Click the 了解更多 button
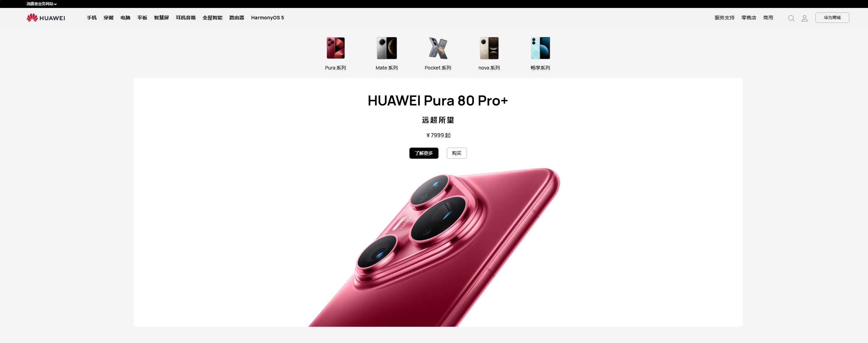The image size is (868, 343). pos(424,153)
